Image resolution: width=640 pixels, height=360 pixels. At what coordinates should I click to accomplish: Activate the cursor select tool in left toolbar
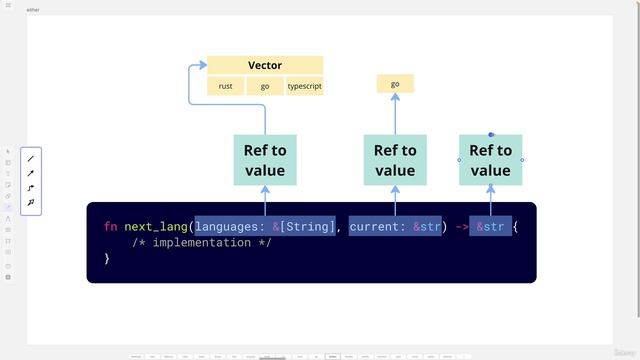pyautogui.click(x=8, y=152)
